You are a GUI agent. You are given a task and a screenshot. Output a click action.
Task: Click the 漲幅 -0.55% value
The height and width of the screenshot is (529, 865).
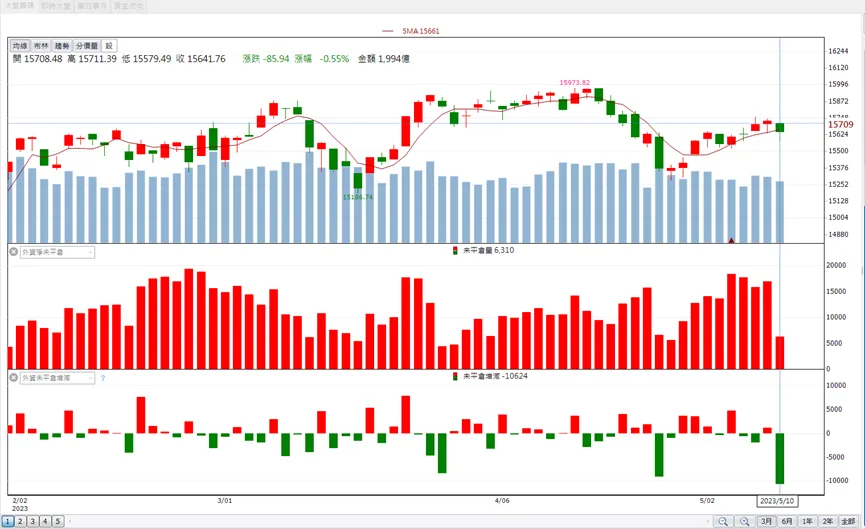322,58
